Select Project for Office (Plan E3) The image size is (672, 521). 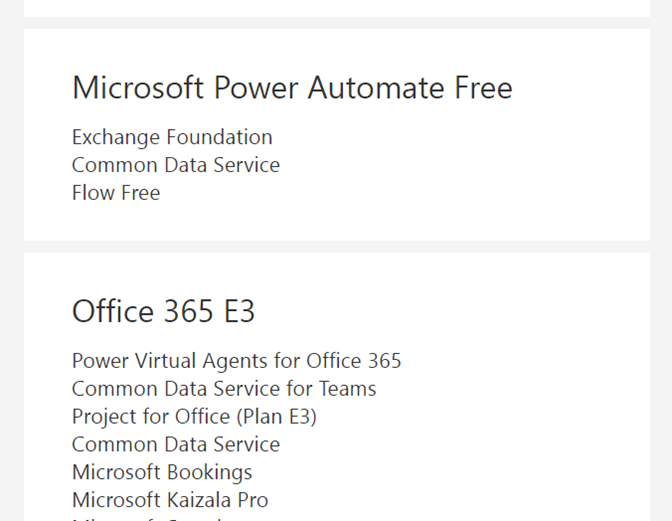point(195,417)
